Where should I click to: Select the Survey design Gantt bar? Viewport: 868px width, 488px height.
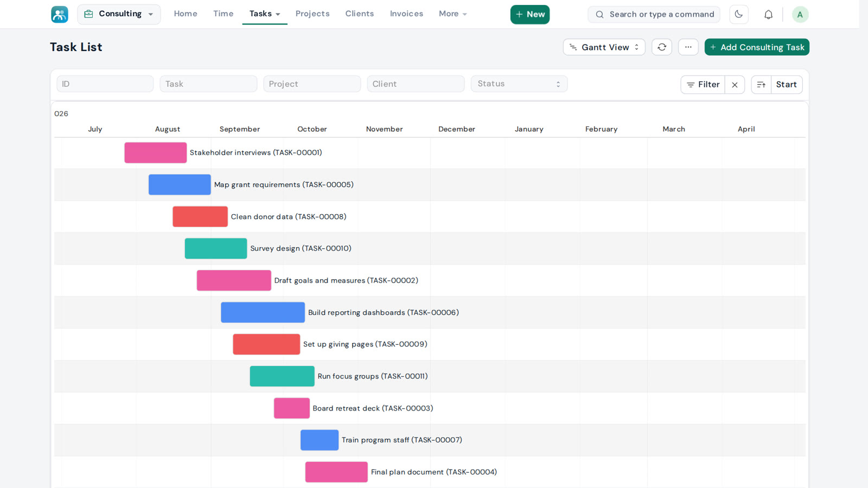216,249
